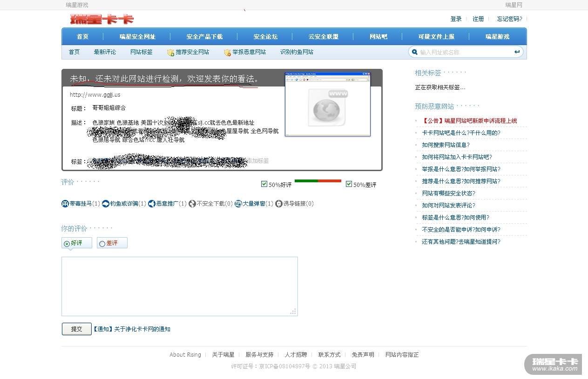Open the 网站标签 sub-navigation item
Viewport: 588px width, 379px height.
pyautogui.click(x=142, y=52)
